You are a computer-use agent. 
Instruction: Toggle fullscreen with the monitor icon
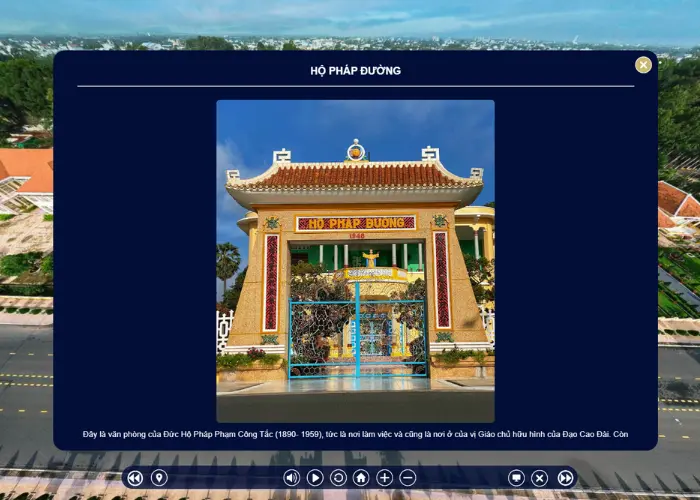pyautogui.click(x=516, y=478)
